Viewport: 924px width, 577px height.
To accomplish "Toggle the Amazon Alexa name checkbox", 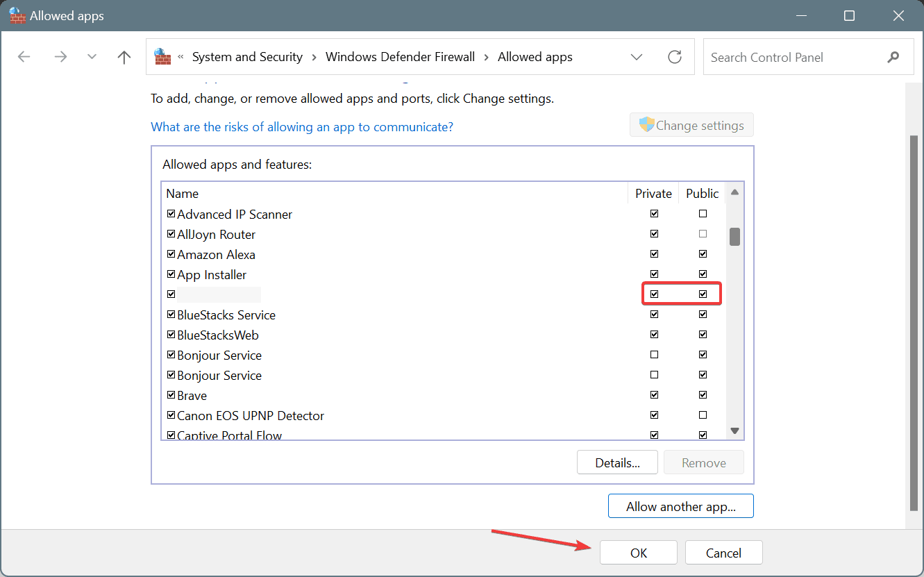I will (x=171, y=254).
